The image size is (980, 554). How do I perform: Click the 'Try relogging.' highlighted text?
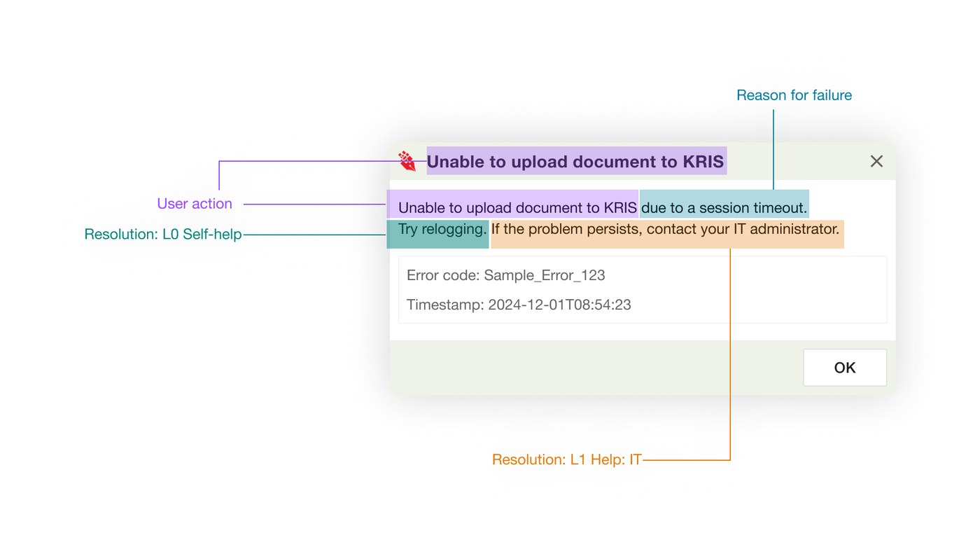(x=442, y=229)
